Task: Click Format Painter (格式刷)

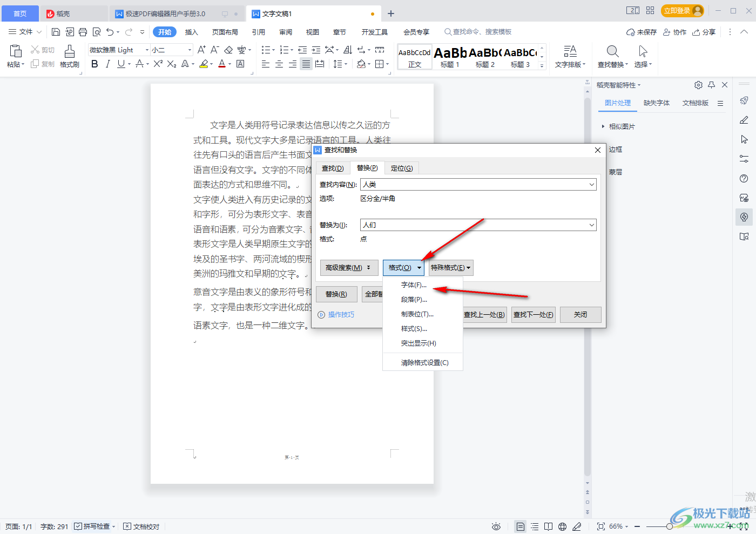Action: [x=70, y=56]
